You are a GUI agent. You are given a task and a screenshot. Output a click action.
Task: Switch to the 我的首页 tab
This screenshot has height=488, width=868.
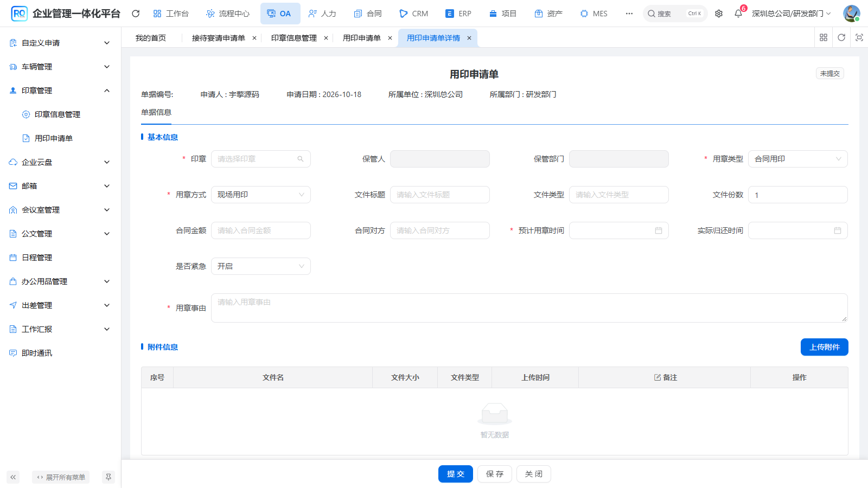[151, 38]
